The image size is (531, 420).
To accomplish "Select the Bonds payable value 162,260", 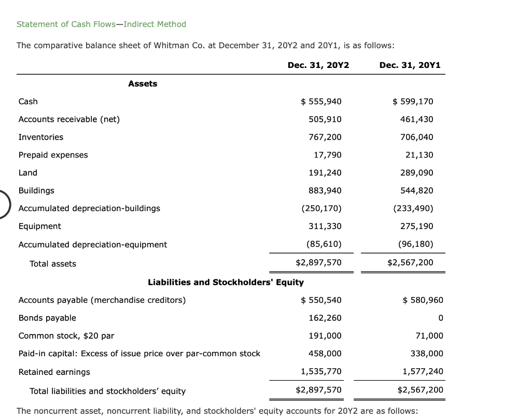I will click(x=325, y=318).
